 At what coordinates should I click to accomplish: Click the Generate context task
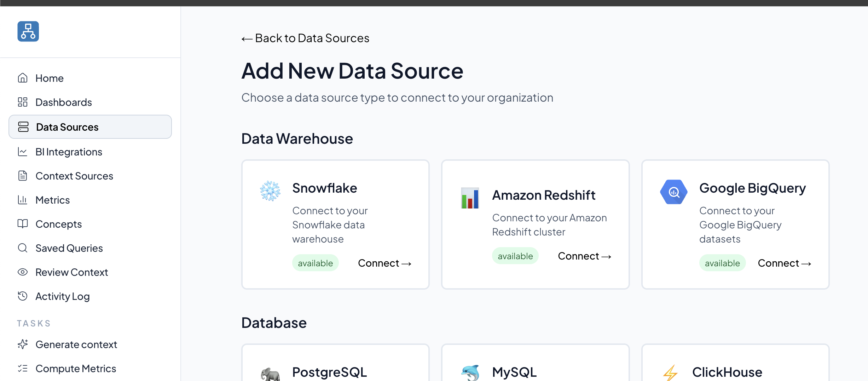tap(76, 344)
